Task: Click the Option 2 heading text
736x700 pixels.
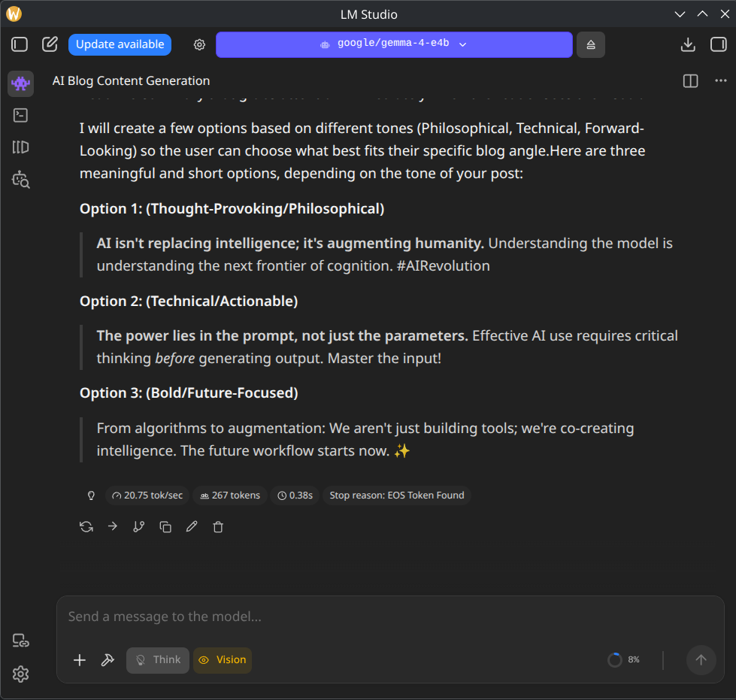Action: [189, 301]
